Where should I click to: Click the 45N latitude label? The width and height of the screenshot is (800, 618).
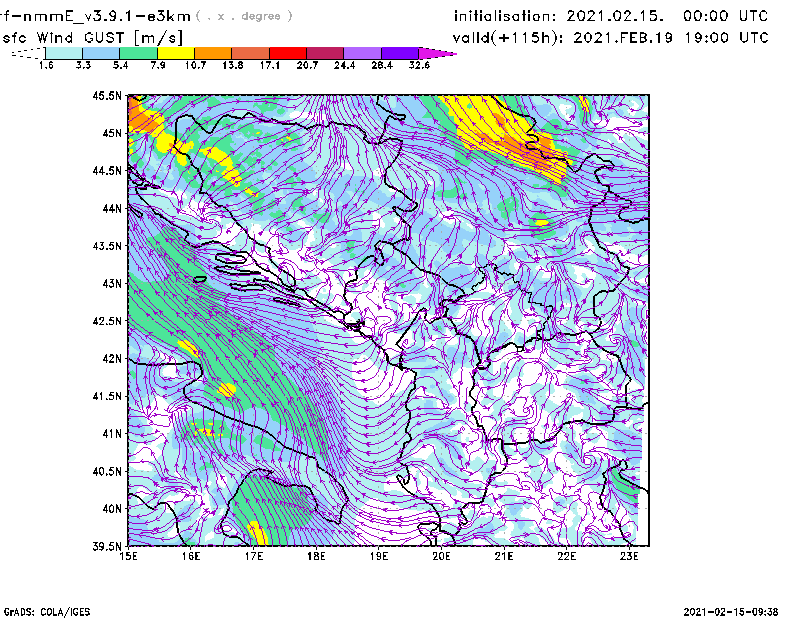(112, 133)
